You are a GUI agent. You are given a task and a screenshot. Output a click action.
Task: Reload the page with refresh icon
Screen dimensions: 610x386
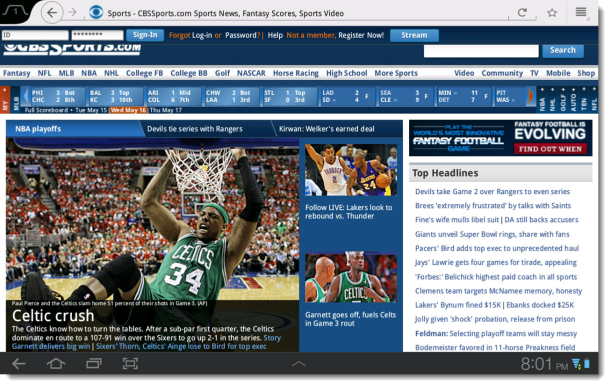tap(522, 13)
